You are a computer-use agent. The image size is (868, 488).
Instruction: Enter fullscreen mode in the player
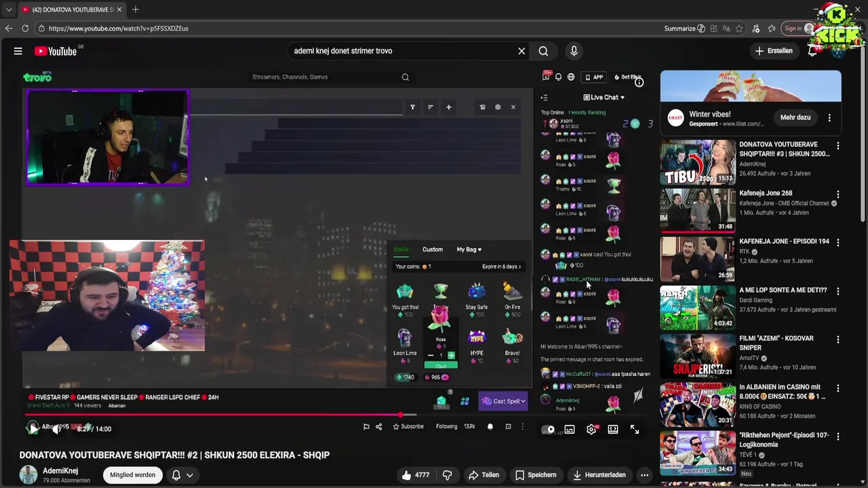(635, 429)
